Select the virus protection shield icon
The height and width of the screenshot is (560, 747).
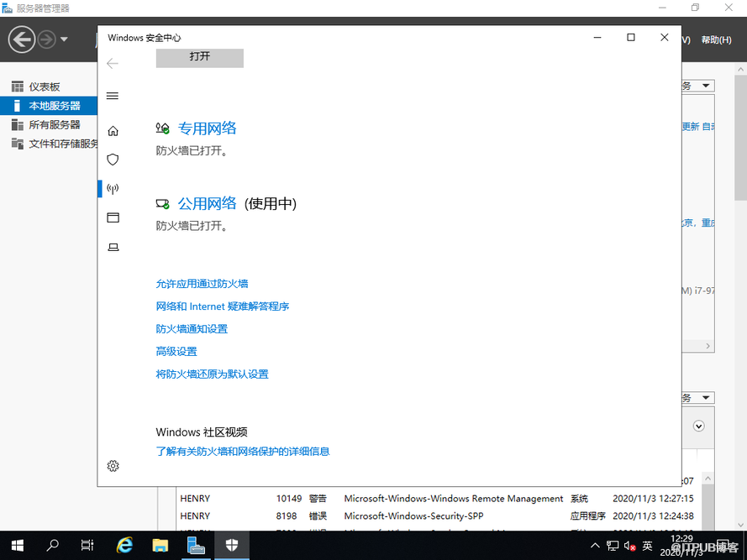pyautogui.click(x=113, y=160)
